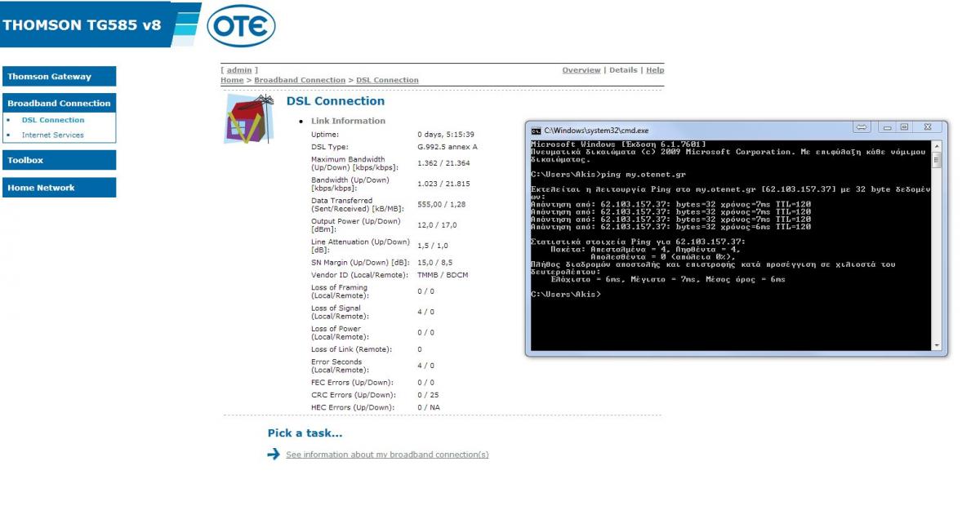Minimize the cmd.exe window
Screen dimensions: 980x528
[888, 127]
